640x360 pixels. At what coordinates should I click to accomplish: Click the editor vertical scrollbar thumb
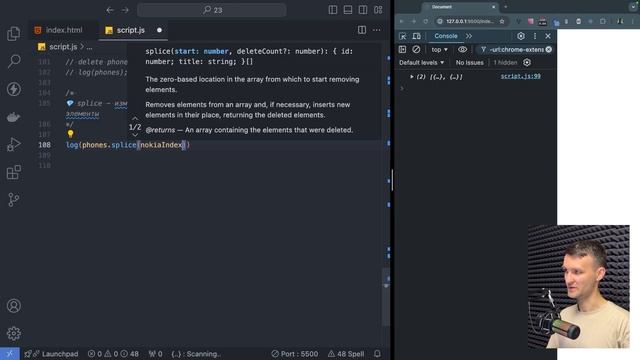pos(386,297)
